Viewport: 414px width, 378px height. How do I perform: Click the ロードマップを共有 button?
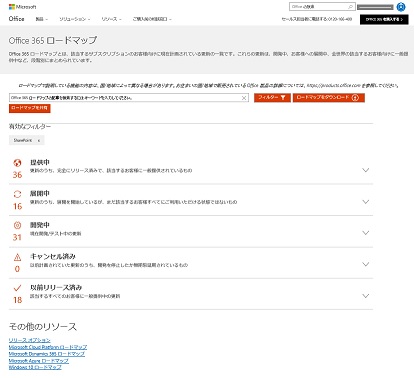30,108
